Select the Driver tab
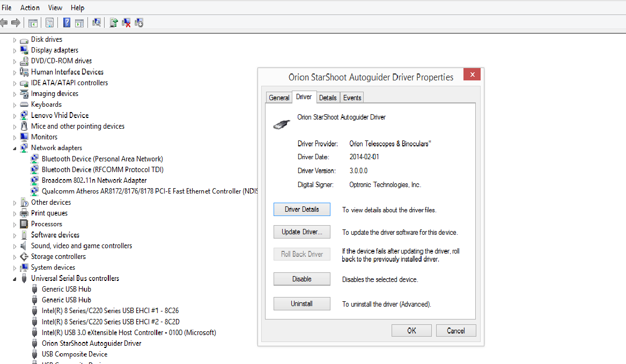The width and height of the screenshot is (626, 364). pos(304,97)
